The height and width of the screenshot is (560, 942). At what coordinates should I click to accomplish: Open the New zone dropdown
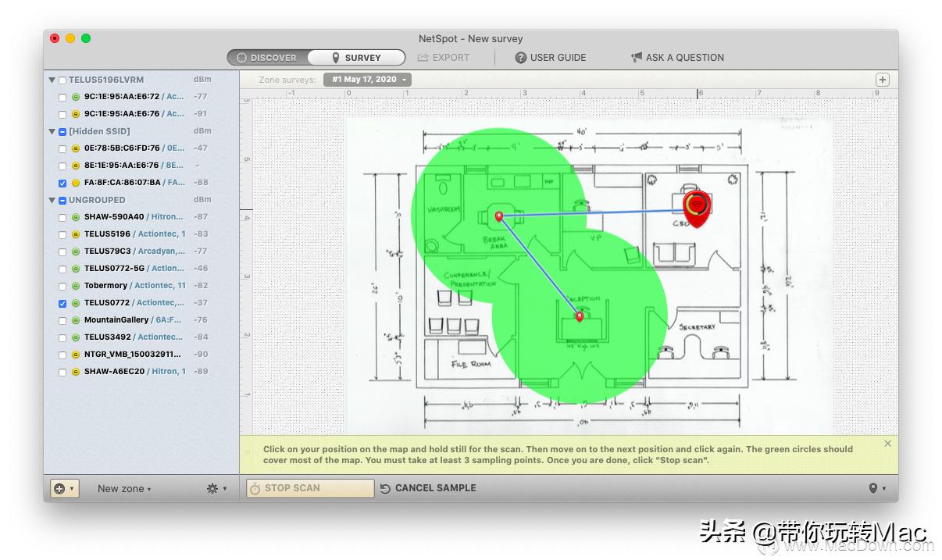[124, 489]
